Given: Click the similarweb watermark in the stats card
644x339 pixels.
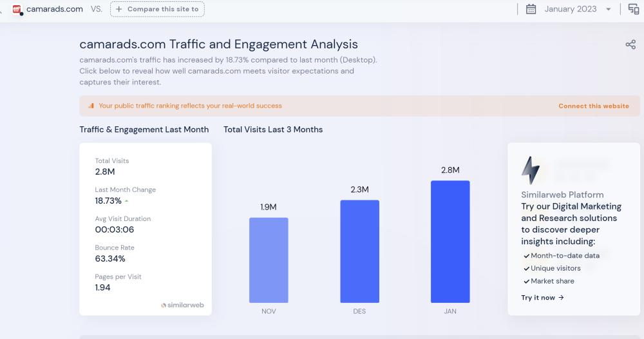Looking at the screenshot, I should click(x=182, y=305).
